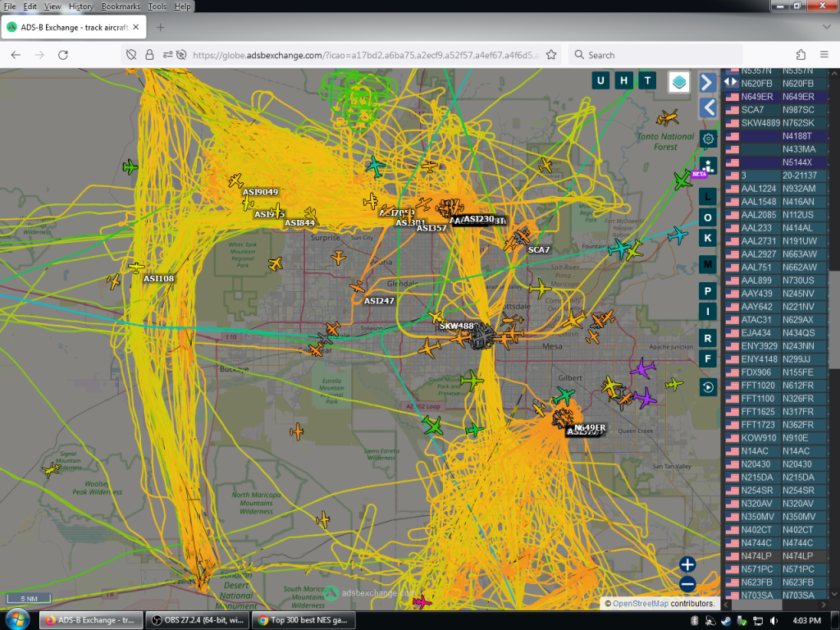Select the pink aircraft at map bottom
The height and width of the screenshot is (630, 840).
[x=422, y=601]
